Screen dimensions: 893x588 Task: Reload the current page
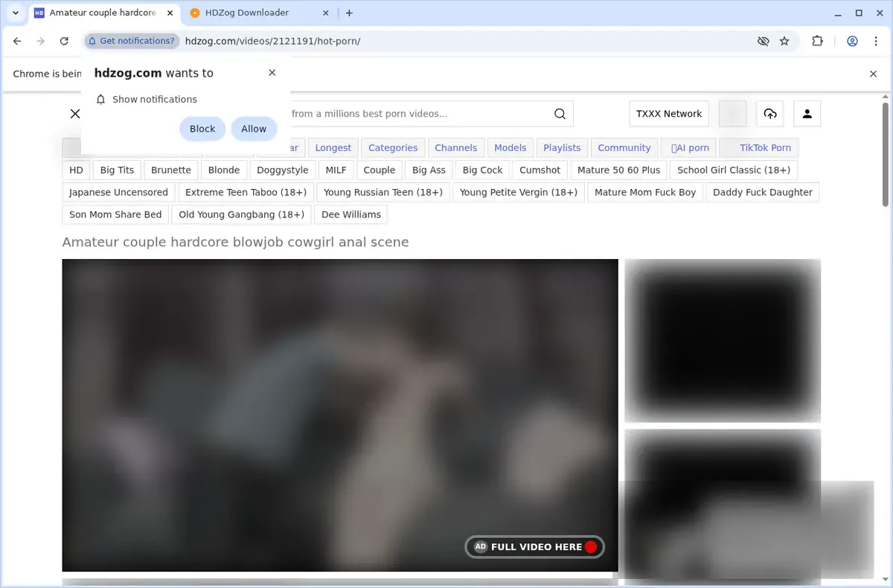[64, 41]
